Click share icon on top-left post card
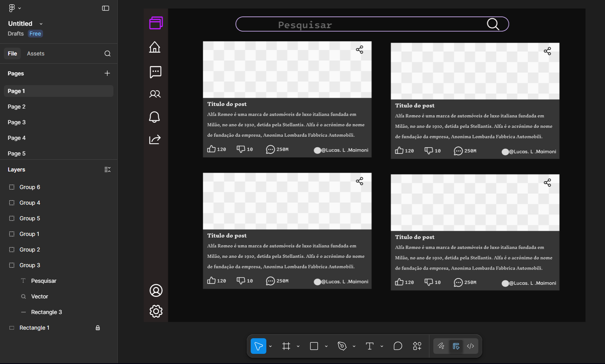The height and width of the screenshot is (364, 605). (359, 50)
